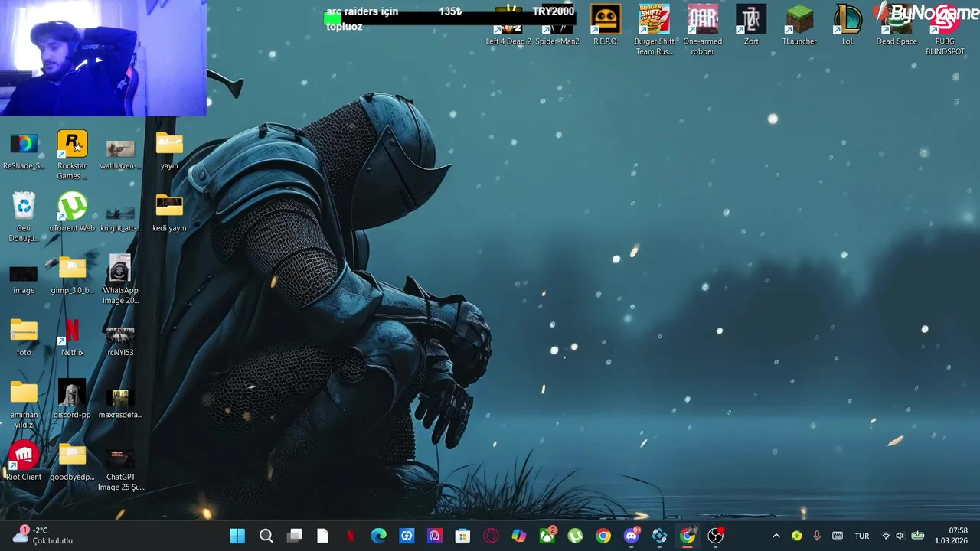Viewport: 980px width, 551px height.
Task: Open taskbar Search
Action: [x=266, y=536]
